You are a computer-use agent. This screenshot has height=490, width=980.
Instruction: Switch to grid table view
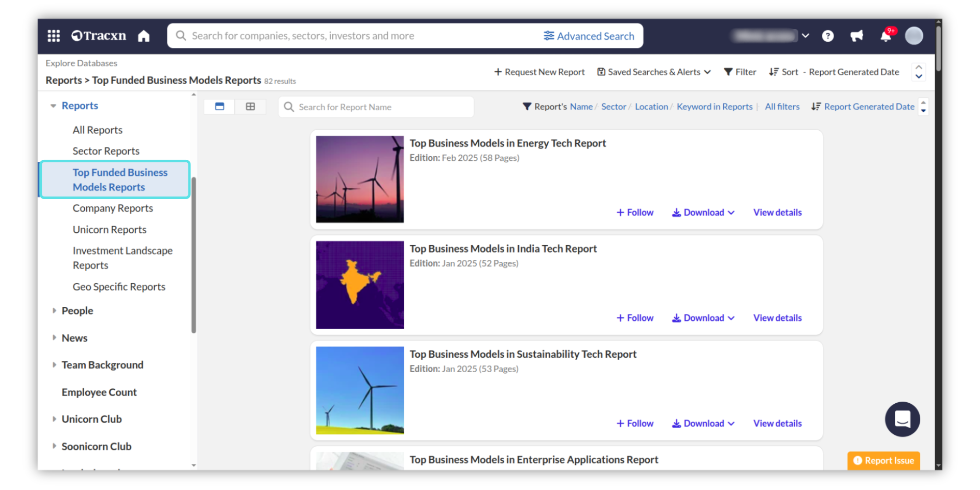[x=250, y=107]
